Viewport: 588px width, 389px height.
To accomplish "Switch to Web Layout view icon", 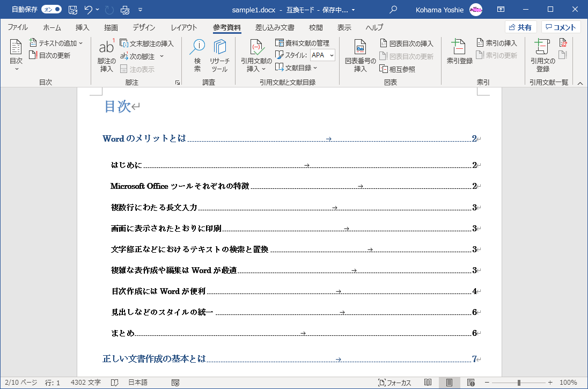I will click(x=471, y=383).
